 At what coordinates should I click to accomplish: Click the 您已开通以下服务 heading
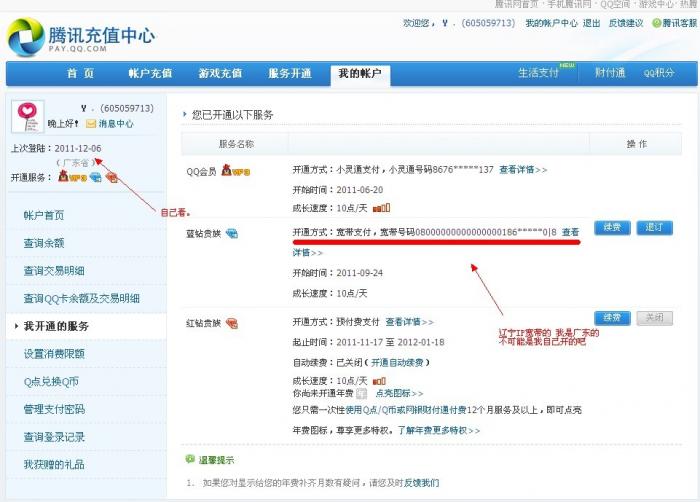pyautogui.click(x=232, y=115)
